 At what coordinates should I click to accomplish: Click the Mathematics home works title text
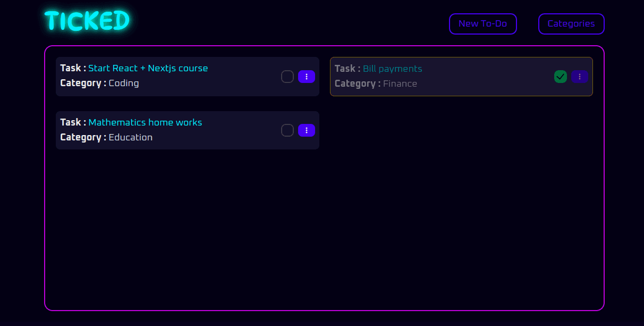point(145,122)
